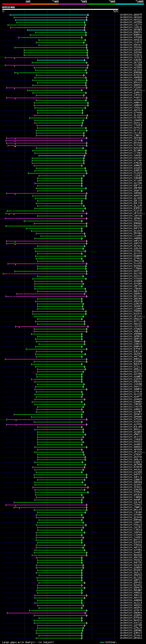Click the white AV632466 query bar
Screen dimensions: 146x644
point(60,9)
